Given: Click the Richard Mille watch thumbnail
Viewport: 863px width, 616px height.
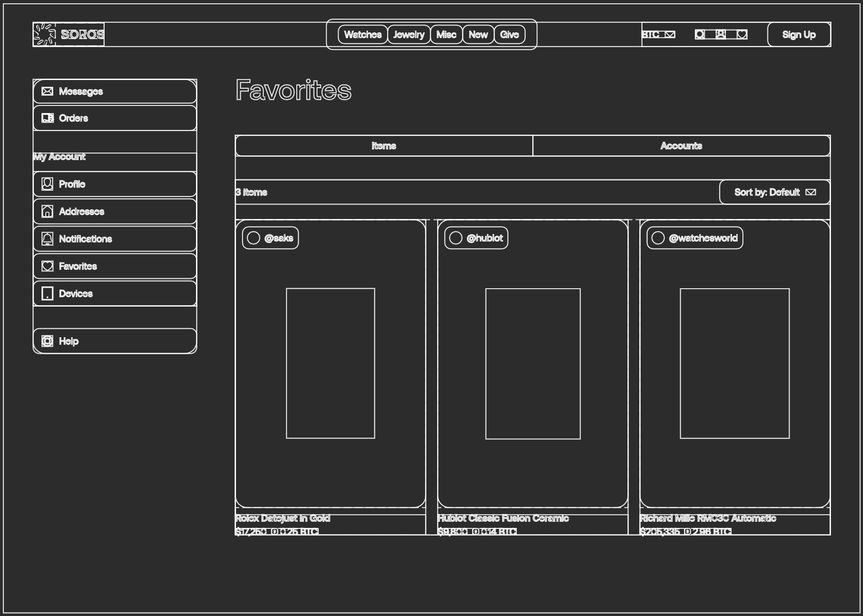Looking at the screenshot, I should [x=735, y=364].
